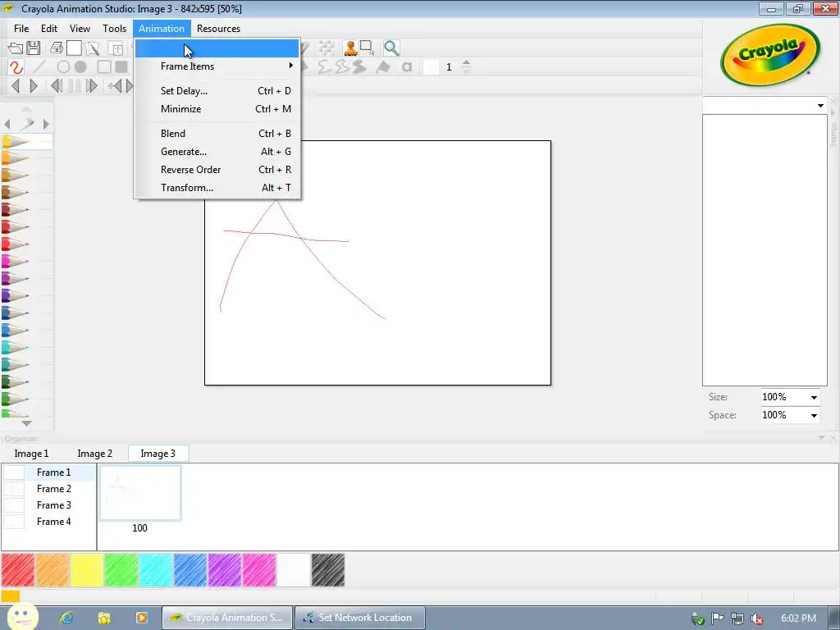This screenshot has height=630, width=840.
Task: Open the file explorer taskbar icon
Action: coord(104,618)
